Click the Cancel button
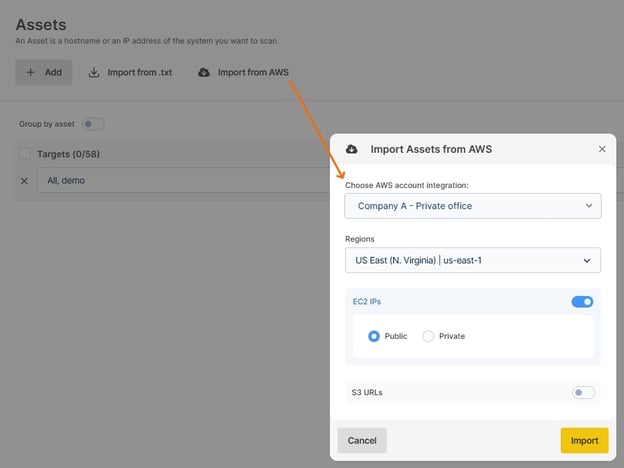 point(362,440)
